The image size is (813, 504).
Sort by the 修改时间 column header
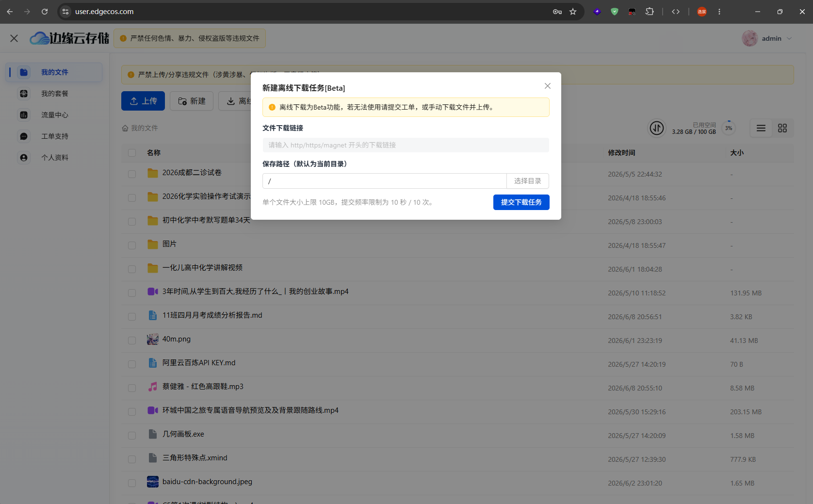pos(621,153)
